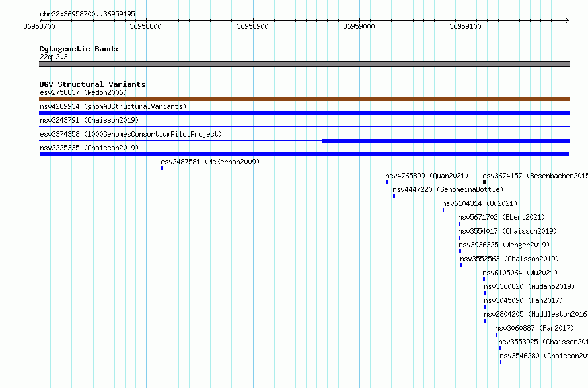Open variant nsv3936325 (Wenger2019) label
Screen dimensions: 588x388
coord(504,245)
